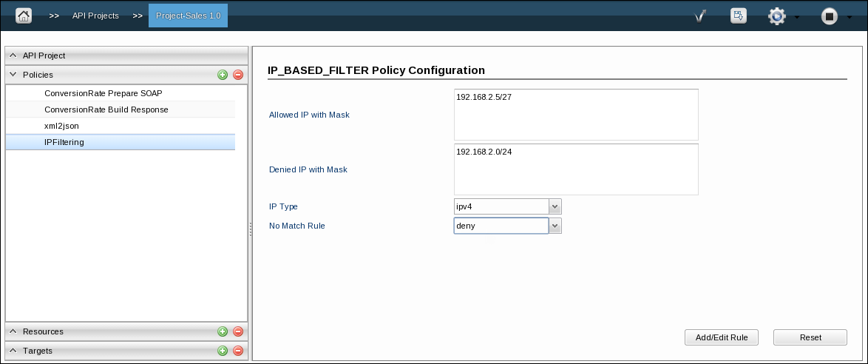
Task: Click the Reset button
Action: point(810,337)
